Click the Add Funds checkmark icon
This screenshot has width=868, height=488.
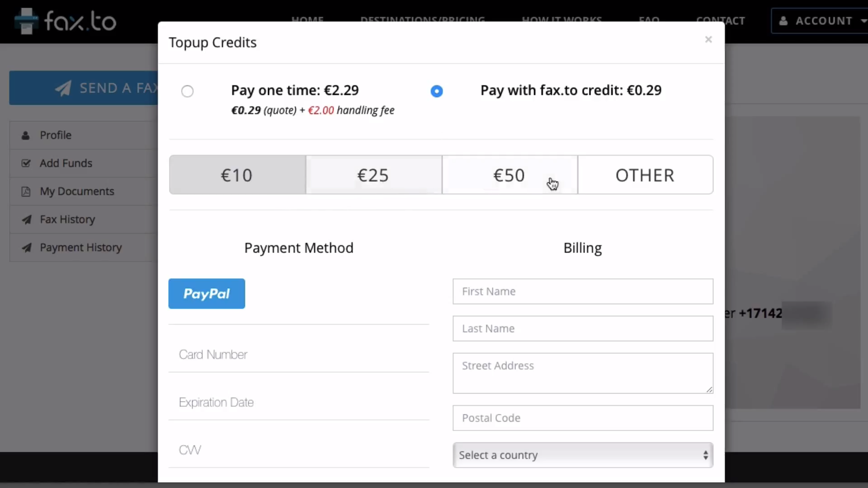click(26, 163)
